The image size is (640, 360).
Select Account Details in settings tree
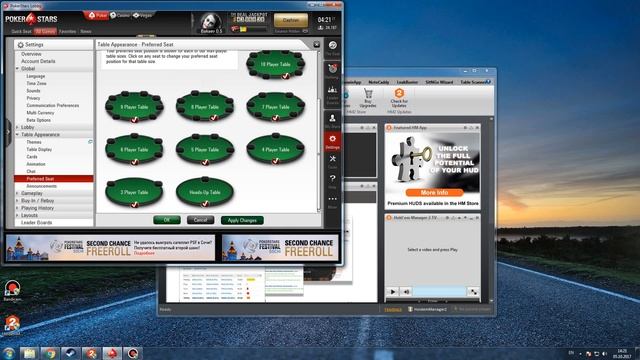click(x=38, y=61)
